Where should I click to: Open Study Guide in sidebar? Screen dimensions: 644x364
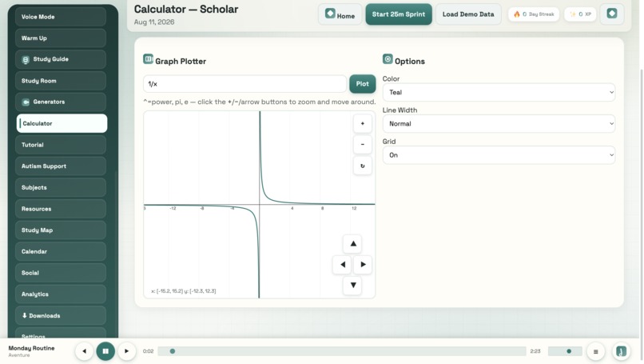(x=61, y=59)
